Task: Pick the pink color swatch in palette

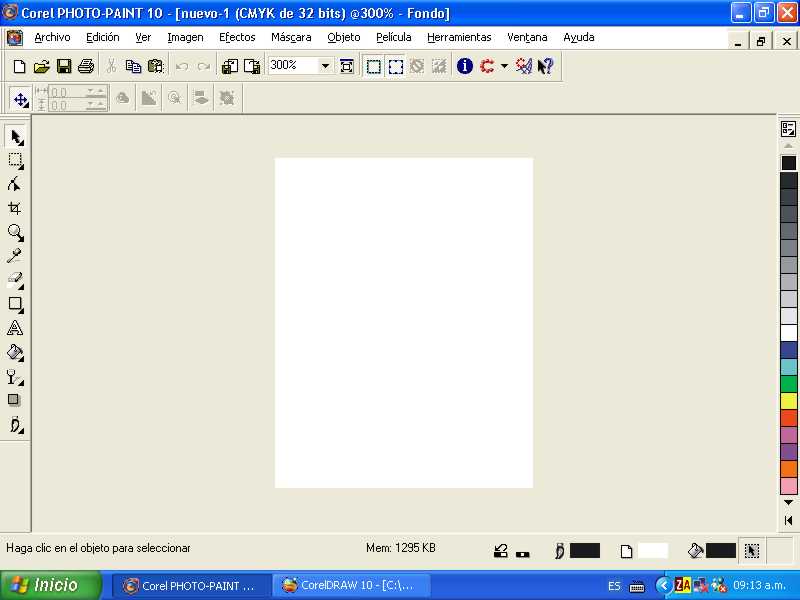Action: [788, 485]
